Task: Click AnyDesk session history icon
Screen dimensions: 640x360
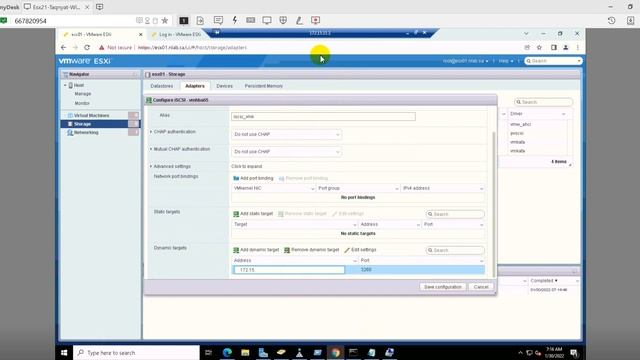Action: [611, 20]
